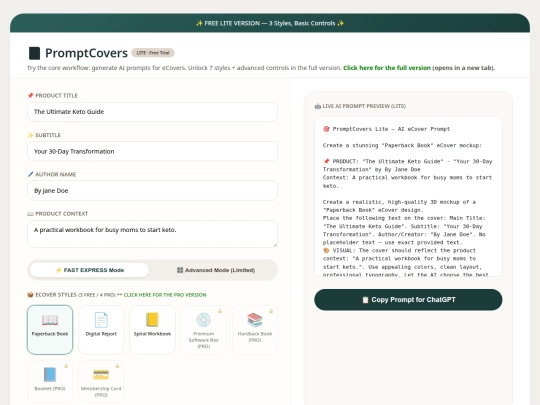Click the textarea resize handle in Product Context
Screen dimensions: 540x405
[275, 245]
